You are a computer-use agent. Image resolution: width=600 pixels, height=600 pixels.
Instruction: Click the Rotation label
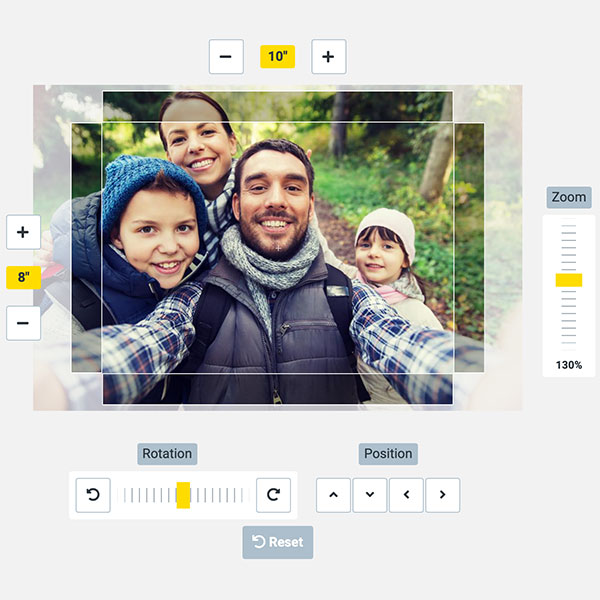tap(167, 454)
